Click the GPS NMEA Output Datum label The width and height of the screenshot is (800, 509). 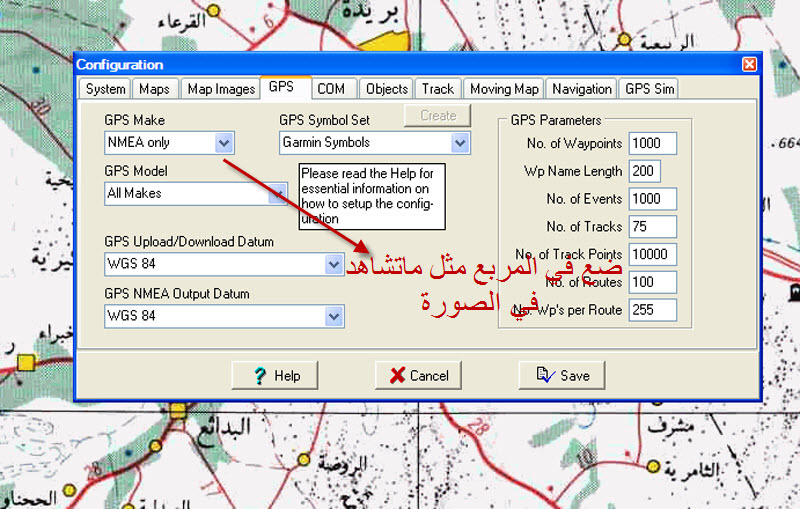point(177,294)
